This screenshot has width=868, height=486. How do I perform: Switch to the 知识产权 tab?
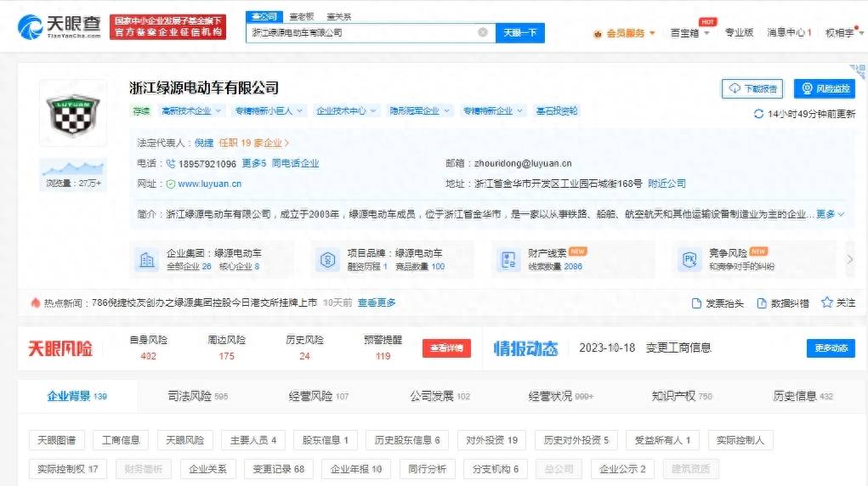point(681,396)
